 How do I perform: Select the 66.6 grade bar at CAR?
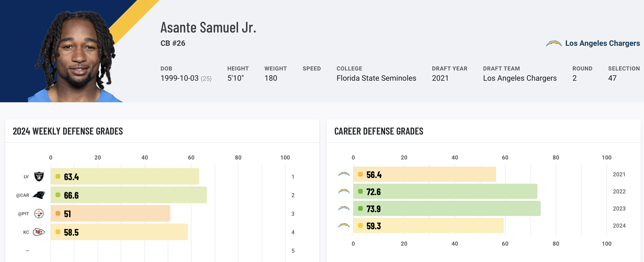pyautogui.click(x=129, y=195)
